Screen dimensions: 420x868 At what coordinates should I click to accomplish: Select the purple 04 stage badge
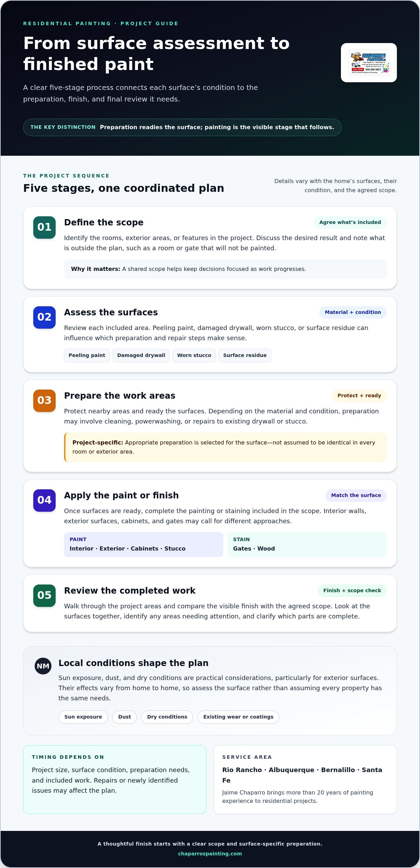pos(44,500)
